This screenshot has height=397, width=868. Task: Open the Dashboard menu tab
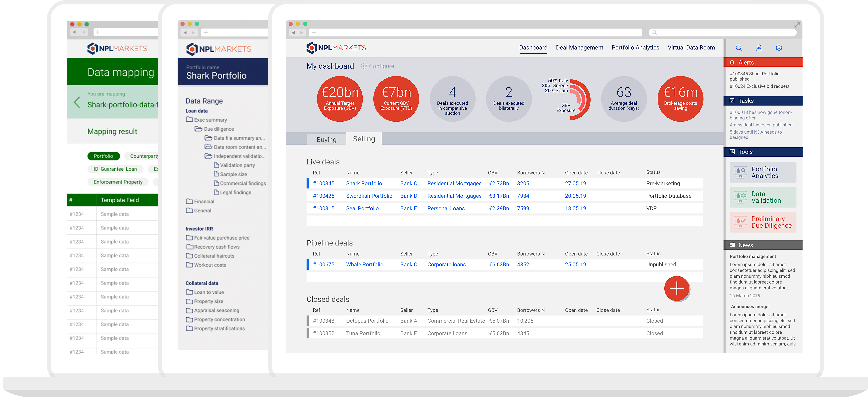tap(533, 48)
